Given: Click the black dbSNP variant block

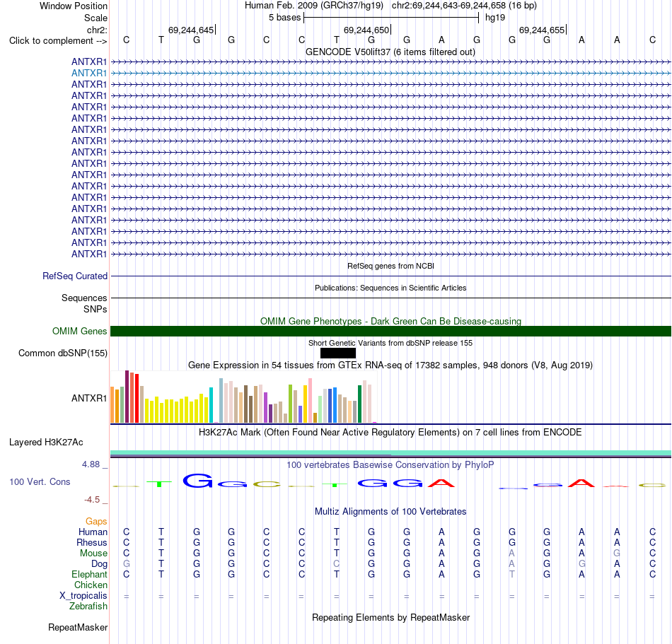Looking at the screenshot, I should tap(338, 353).
